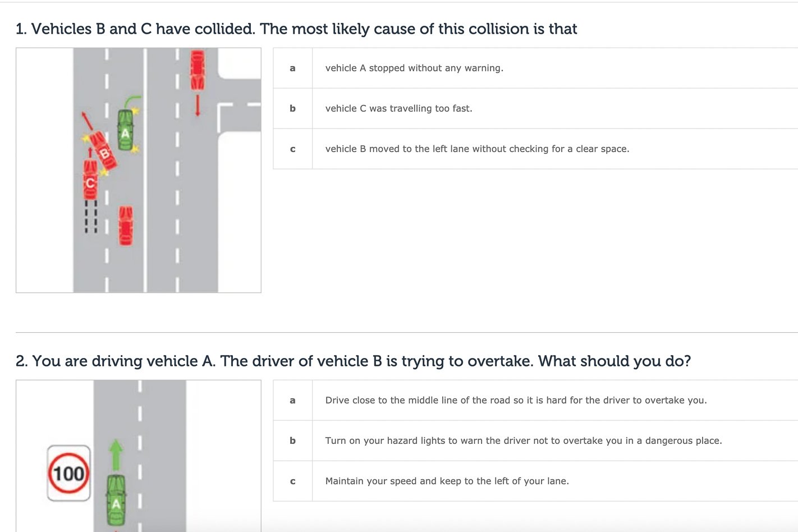Click unlabelled red car behind vehicle A
798x532 pixels.
[x=126, y=226]
